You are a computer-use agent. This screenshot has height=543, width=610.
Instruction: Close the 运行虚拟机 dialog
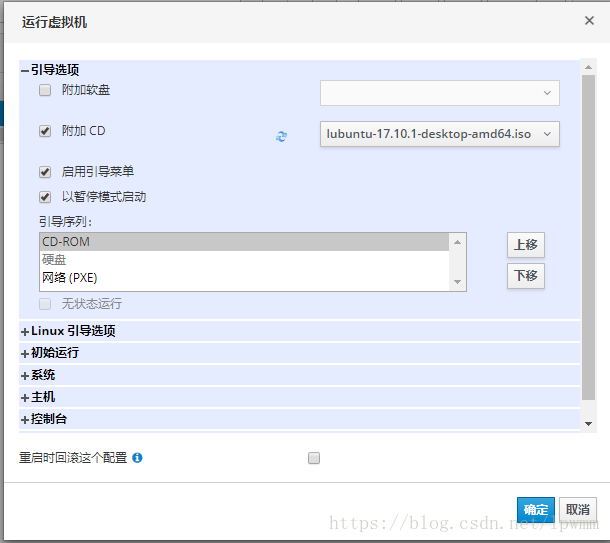coord(589,21)
